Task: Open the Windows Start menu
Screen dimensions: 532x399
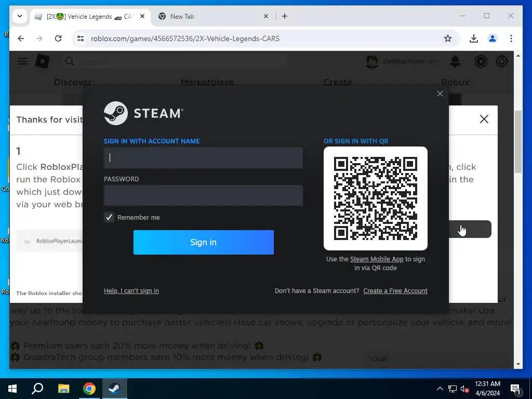Action: coord(12,389)
